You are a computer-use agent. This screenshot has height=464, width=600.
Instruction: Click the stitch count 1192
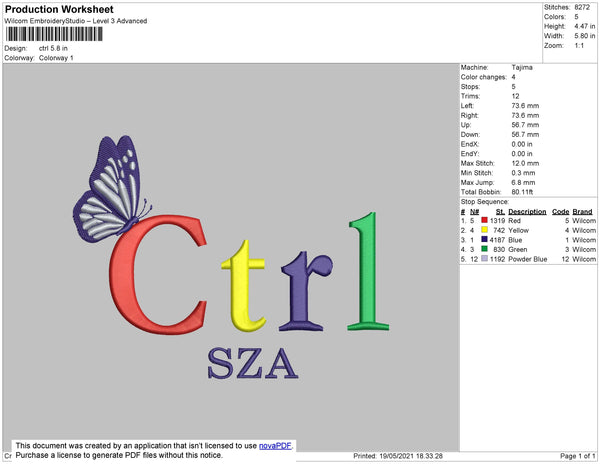[497, 259]
